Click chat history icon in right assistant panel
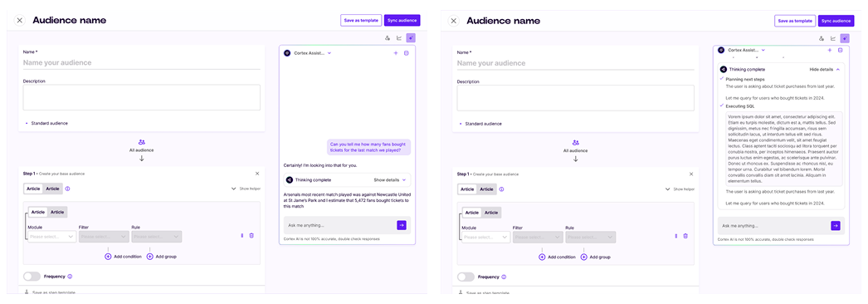 840,50
